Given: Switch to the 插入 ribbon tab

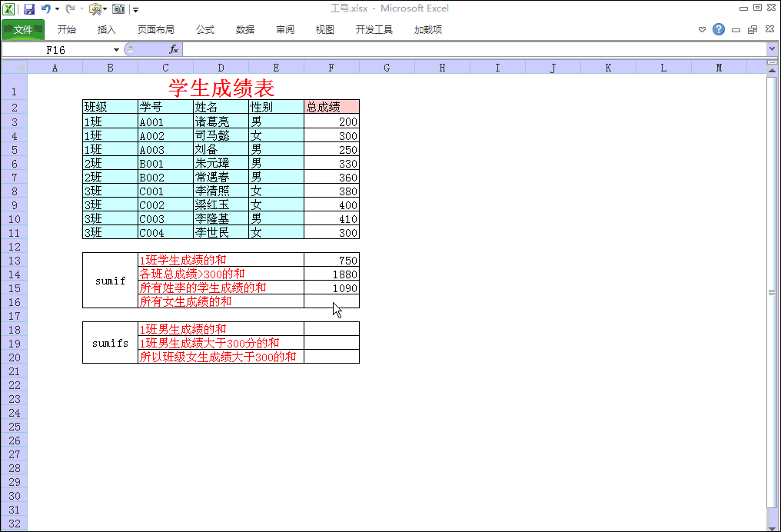Looking at the screenshot, I should point(106,29).
